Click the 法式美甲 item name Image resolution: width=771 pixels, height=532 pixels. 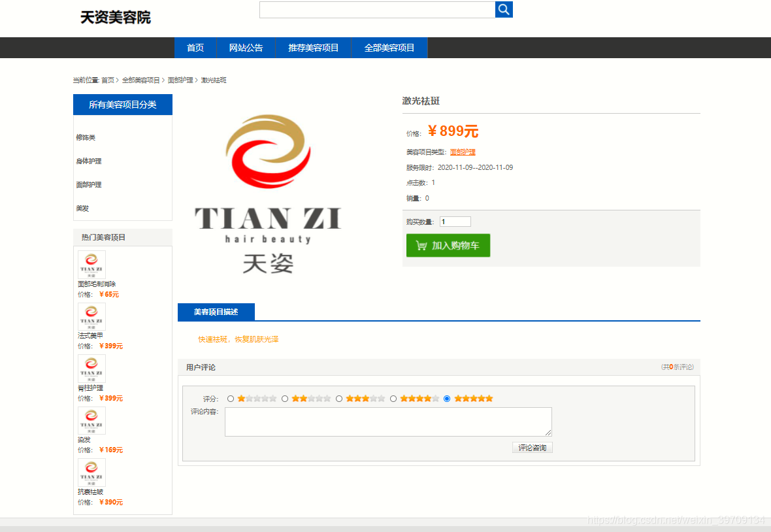pos(90,336)
